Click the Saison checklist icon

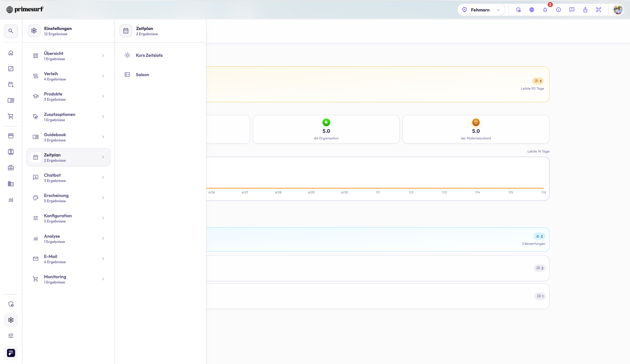point(127,74)
